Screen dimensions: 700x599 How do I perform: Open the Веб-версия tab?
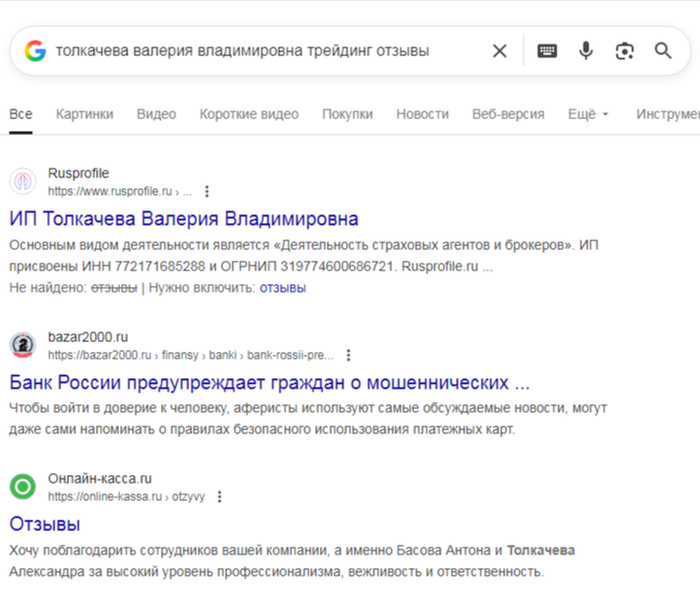508,114
